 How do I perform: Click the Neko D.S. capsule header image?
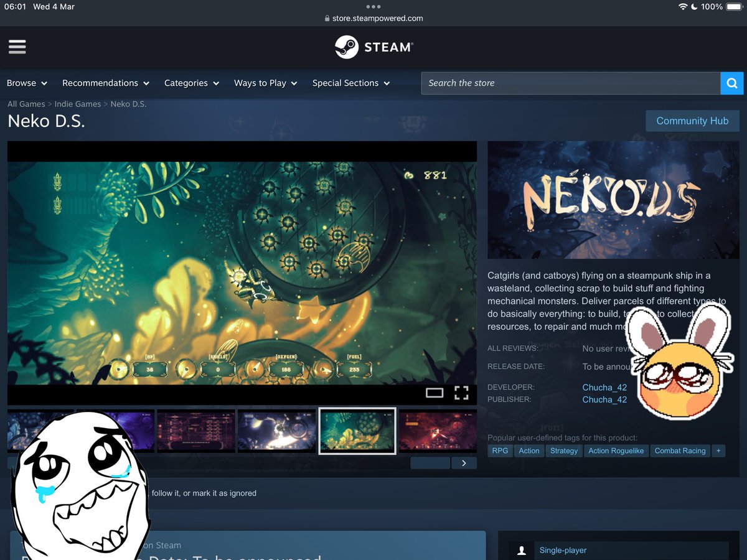tap(613, 200)
